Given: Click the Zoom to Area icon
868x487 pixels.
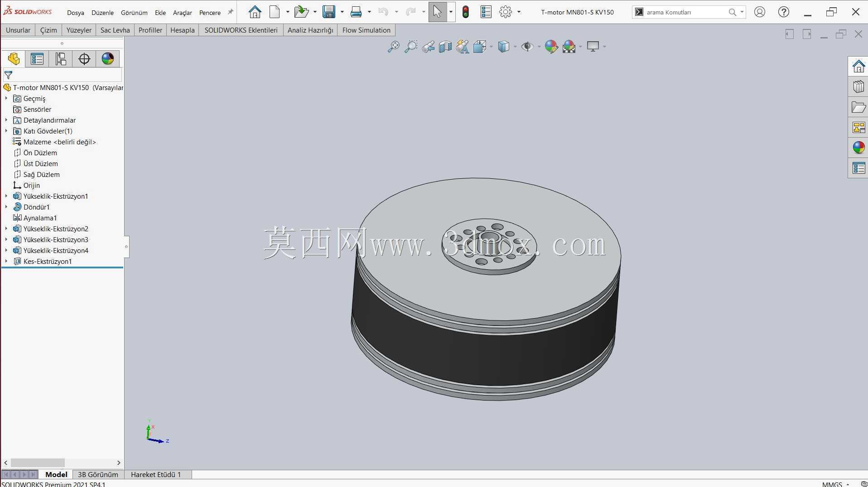Looking at the screenshot, I should coord(410,46).
